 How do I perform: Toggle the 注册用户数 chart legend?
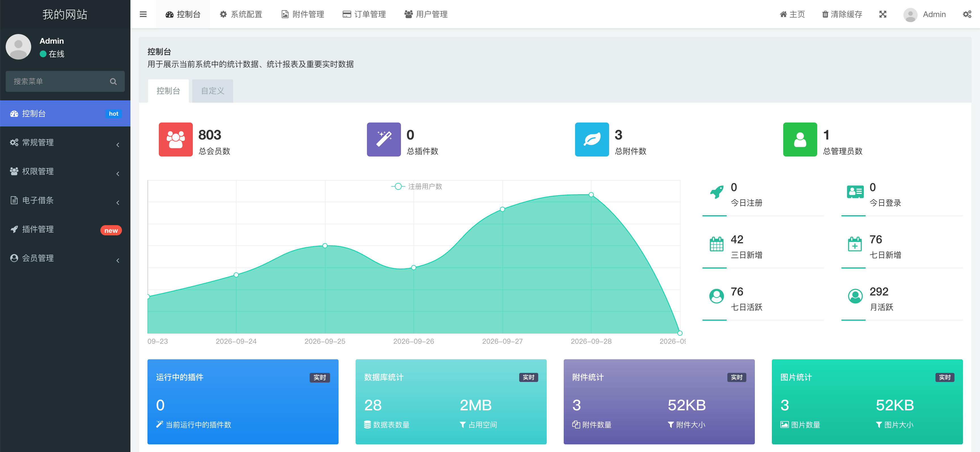[x=416, y=186]
